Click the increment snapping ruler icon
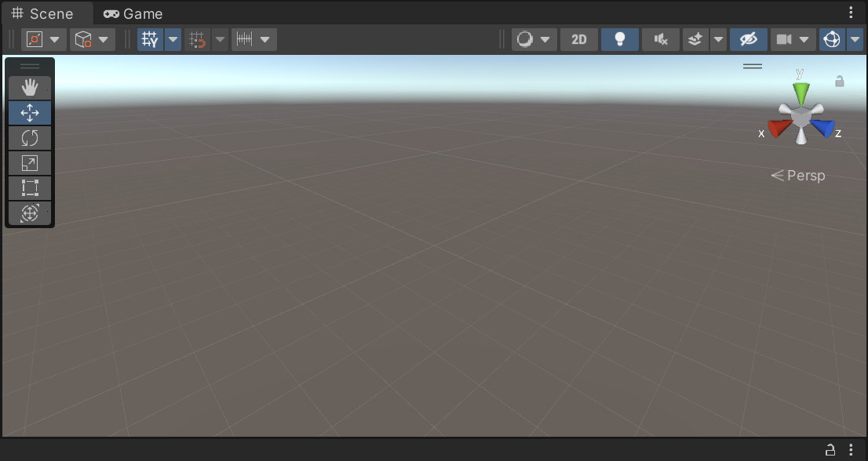The height and width of the screenshot is (461, 868). (244, 39)
